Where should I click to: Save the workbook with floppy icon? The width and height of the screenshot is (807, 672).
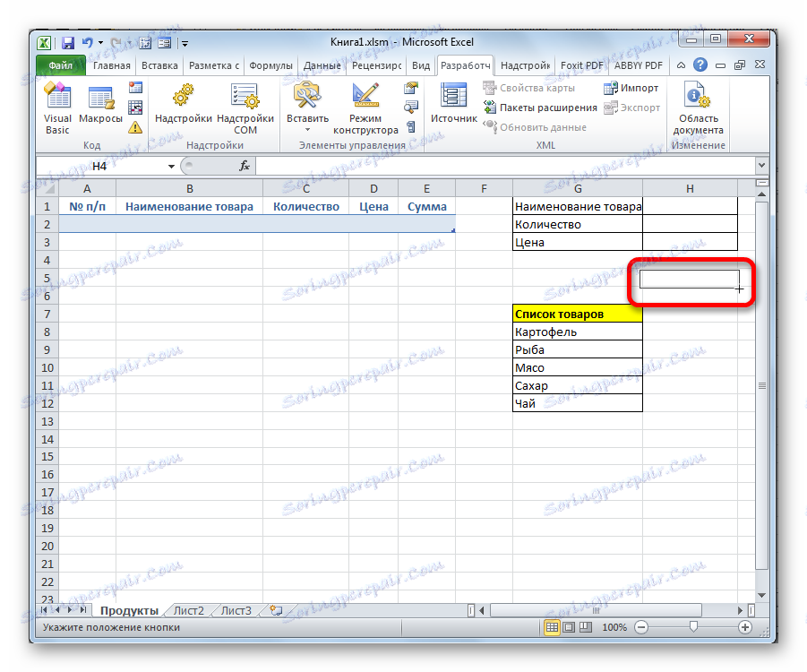click(x=68, y=43)
